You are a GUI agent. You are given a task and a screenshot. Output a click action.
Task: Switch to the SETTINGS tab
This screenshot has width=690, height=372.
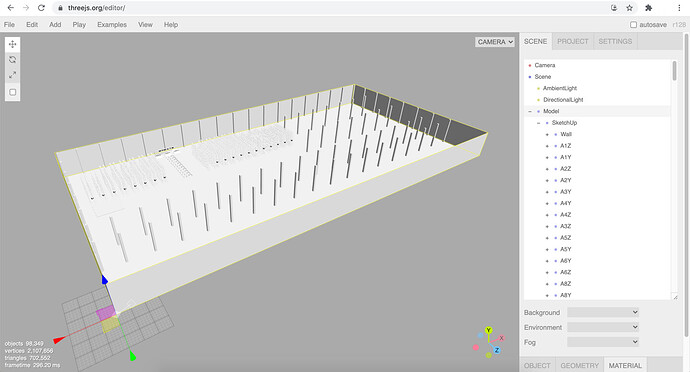click(615, 41)
